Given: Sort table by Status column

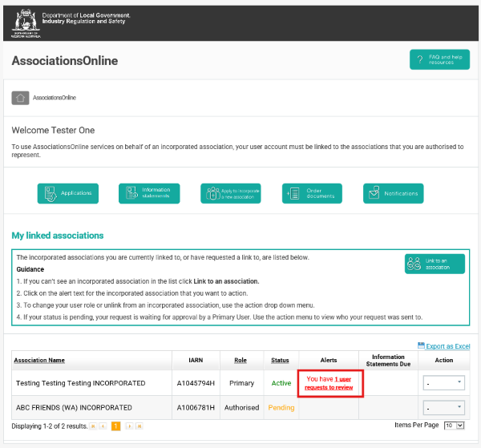Looking at the screenshot, I should pyautogui.click(x=280, y=361).
